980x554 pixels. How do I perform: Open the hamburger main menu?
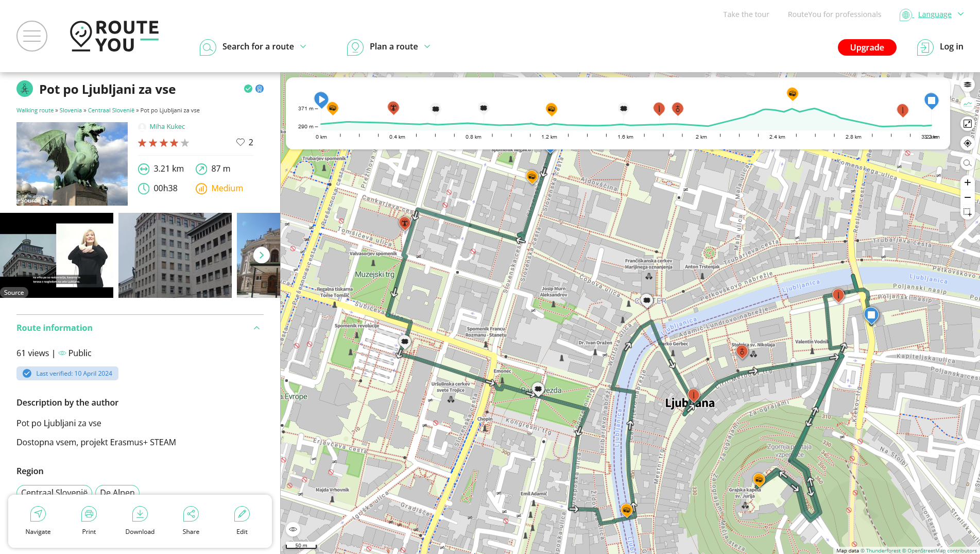click(32, 36)
